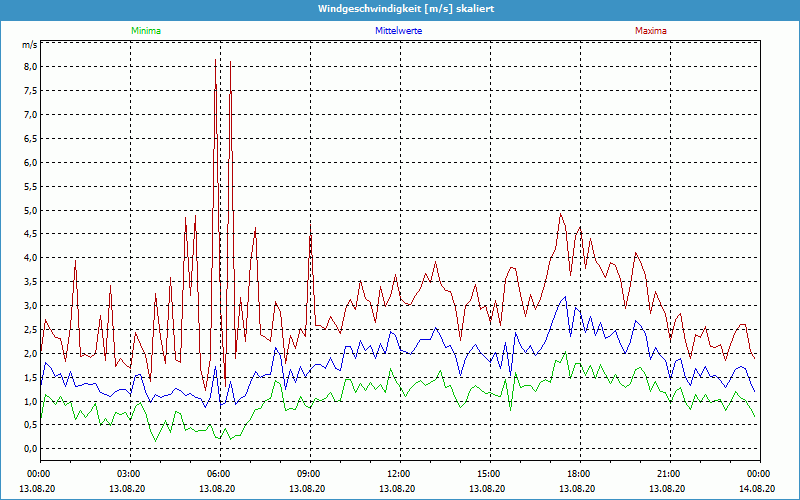The image size is (800, 500).
Task: Click the Maxima legend label
Action: click(x=651, y=31)
